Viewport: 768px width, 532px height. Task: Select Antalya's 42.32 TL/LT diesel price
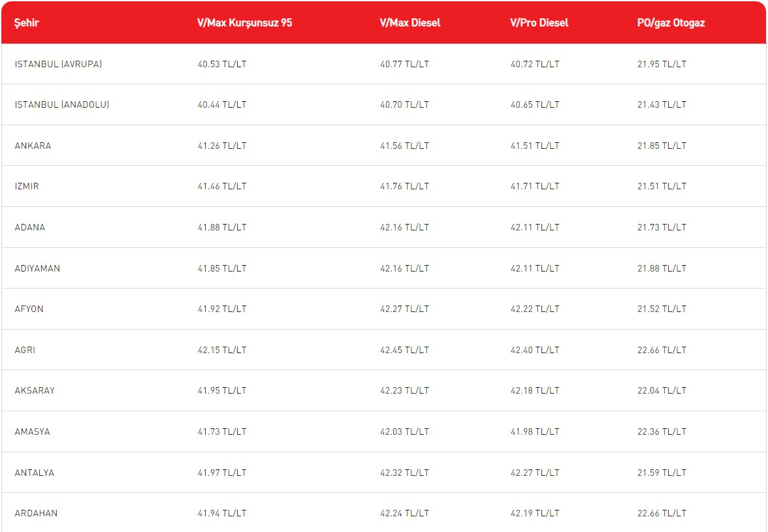click(405, 473)
